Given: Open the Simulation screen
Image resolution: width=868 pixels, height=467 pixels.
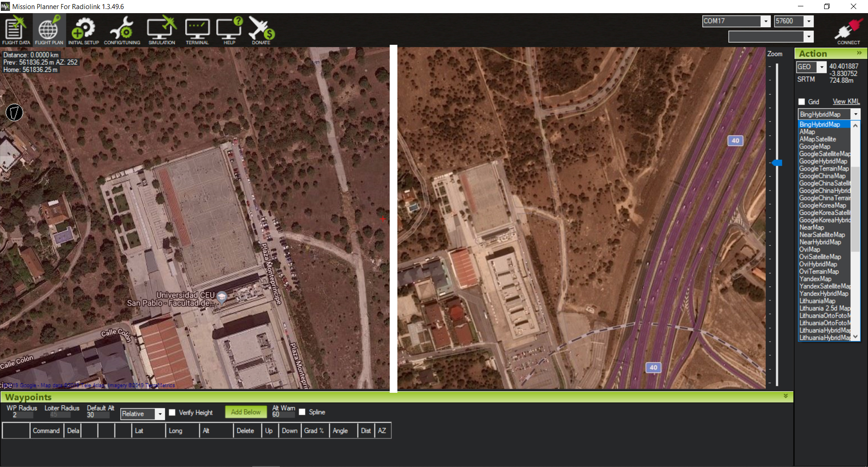Looking at the screenshot, I should coord(161,30).
